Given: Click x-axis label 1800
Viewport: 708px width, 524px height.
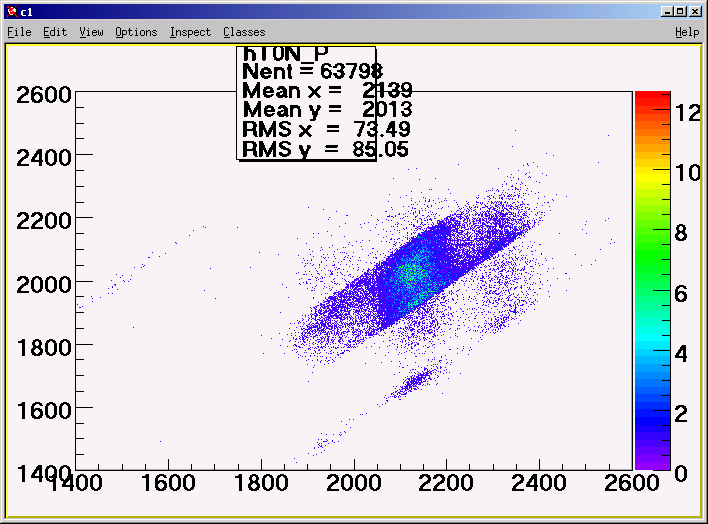Looking at the screenshot, I should (261, 483).
